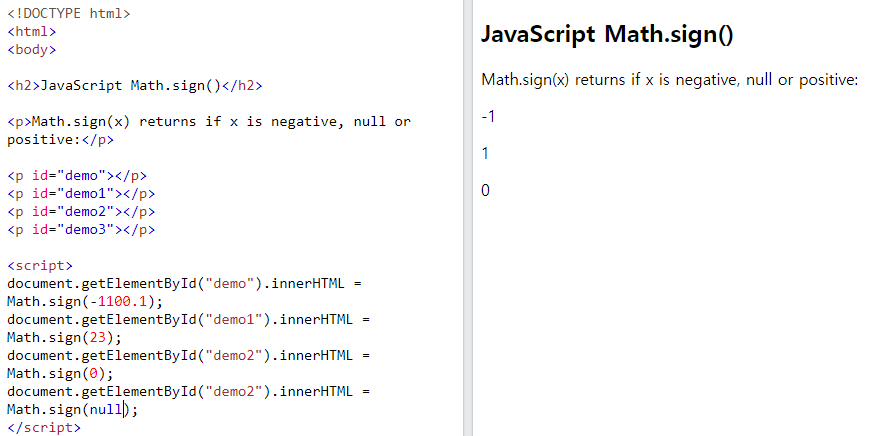Click the Math.sign(0); code line
The height and width of the screenshot is (436, 872).
point(61,373)
